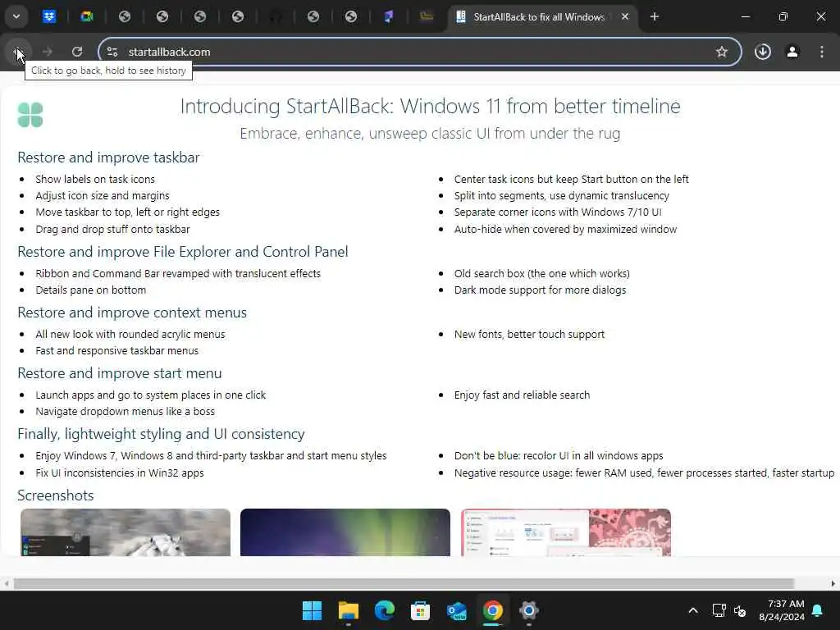
Task: Expand the hidden system tray icons chevron
Action: tap(692, 610)
